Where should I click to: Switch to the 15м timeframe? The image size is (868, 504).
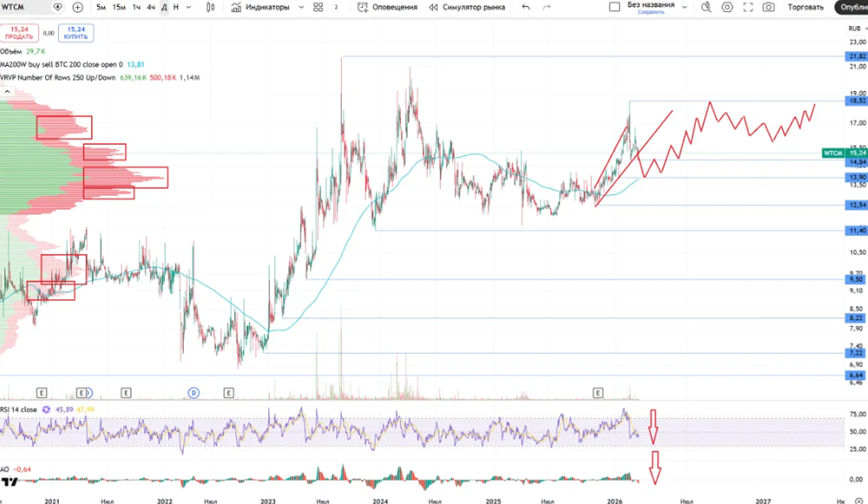coord(118,7)
